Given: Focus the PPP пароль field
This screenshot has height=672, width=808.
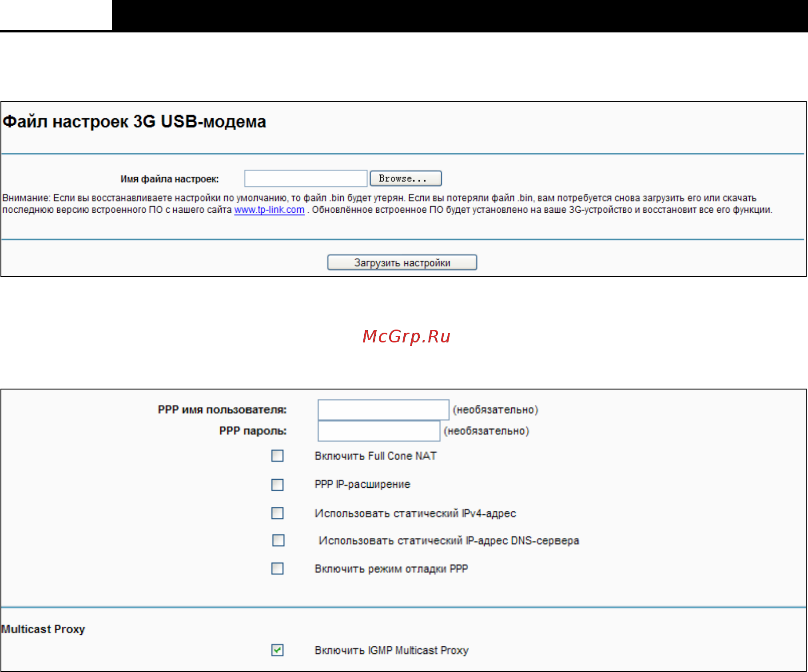Looking at the screenshot, I should (x=379, y=431).
